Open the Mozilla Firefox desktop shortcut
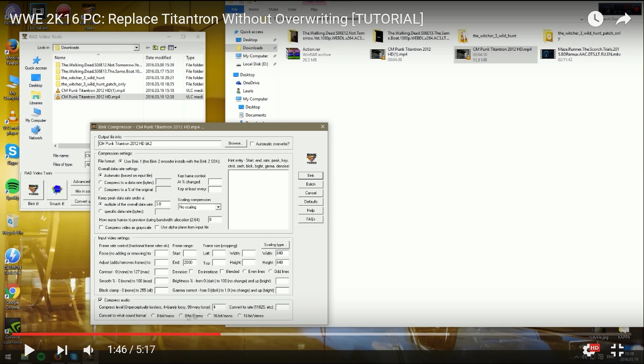Viewport: 644px width, 364px height. 12,52
